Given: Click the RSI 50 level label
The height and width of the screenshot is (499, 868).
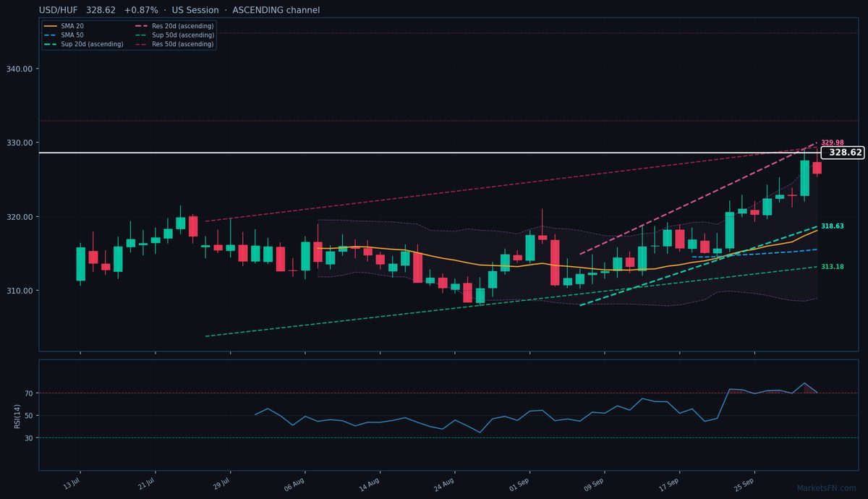Looking at the screenshot, I should [x=29, y=416].
